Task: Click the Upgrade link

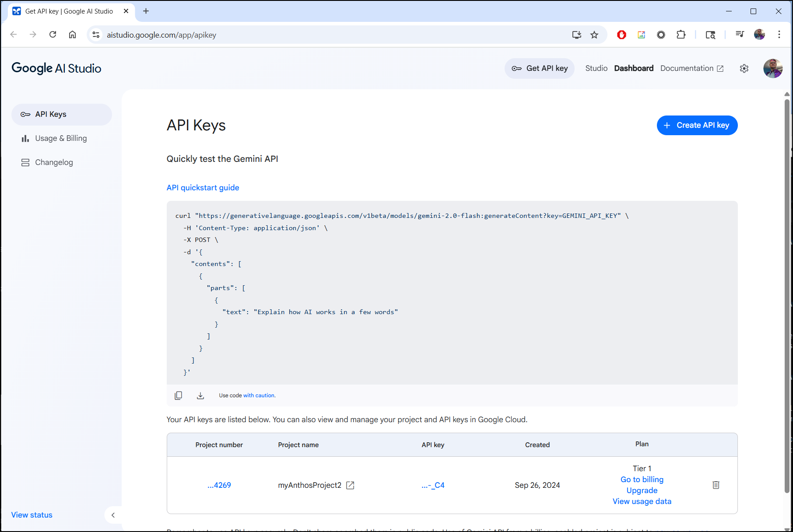Action: [x=642, y=490]
